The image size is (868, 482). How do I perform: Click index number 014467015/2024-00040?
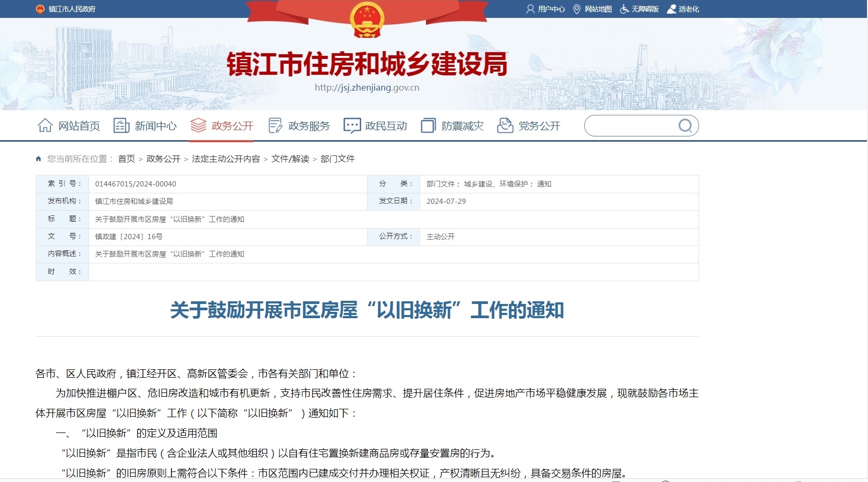tap(136, 184)
